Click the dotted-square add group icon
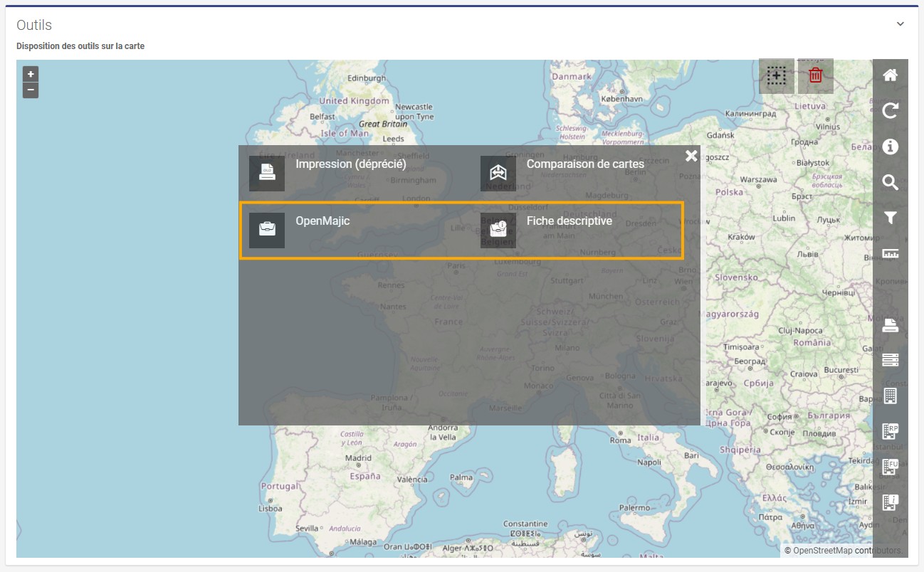924x572 pixels. click(x=777, y=75)
